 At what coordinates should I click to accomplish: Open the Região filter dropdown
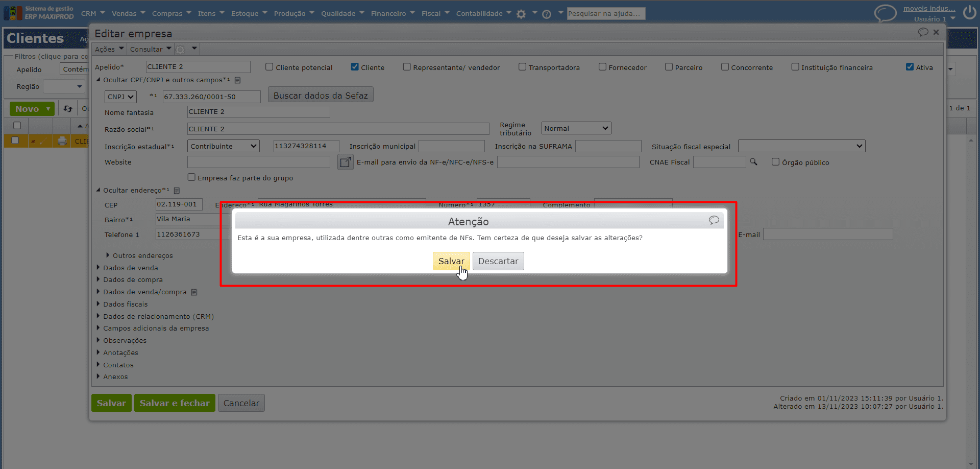(x=64, y=86)
